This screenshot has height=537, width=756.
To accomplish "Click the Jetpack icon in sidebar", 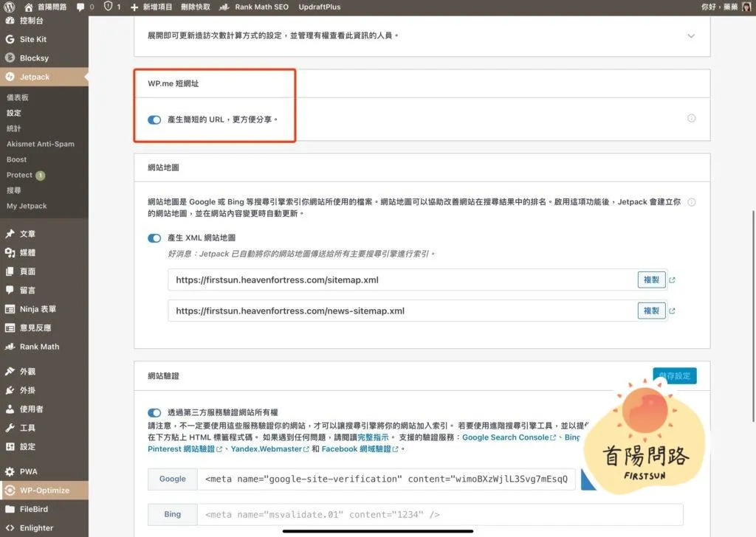I will pyautogui.click(x=10, y=77).
